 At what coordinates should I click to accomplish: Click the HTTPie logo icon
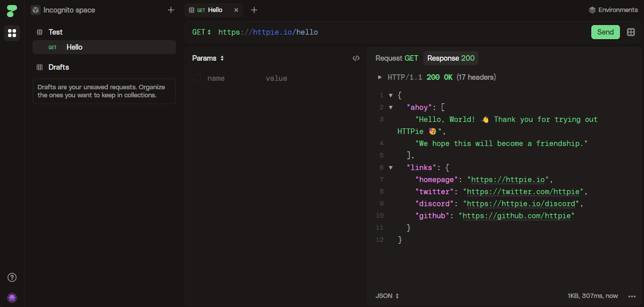pyautogui.click(x=12, y=10)
